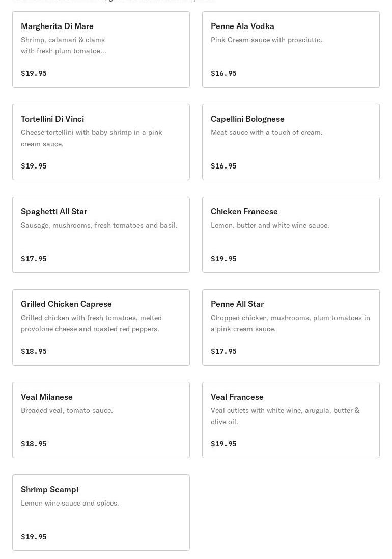This screenshot has width=392, height=559.
Task: Click the $17.95 price under Spaghetti All Star
Action: tap(34, 259)
